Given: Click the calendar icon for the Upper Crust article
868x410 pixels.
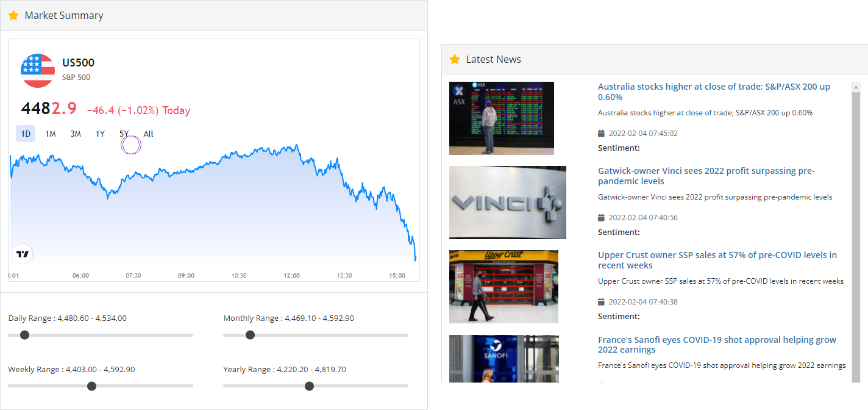Looking at the screenshot, I should [600, 301].
